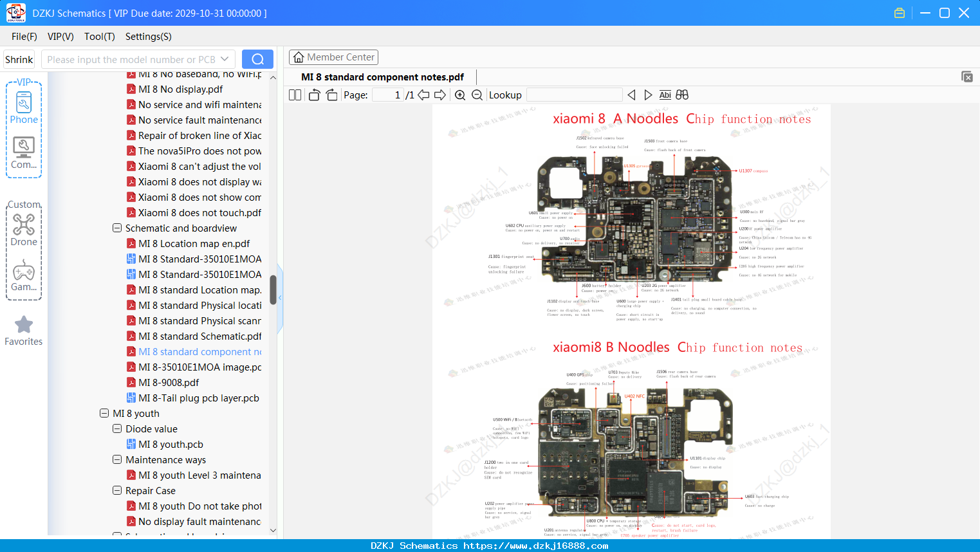Find the previous lookup match

click(631, 95)
